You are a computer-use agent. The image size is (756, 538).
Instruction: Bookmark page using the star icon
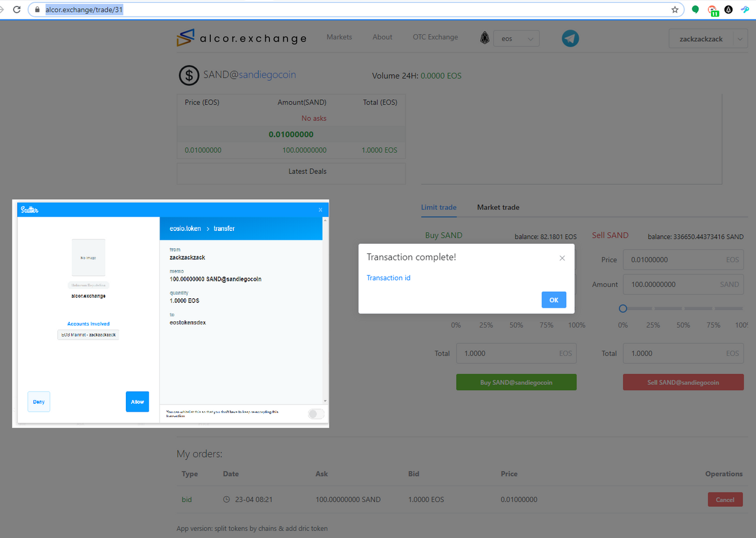pyautogui.click(x=674, y=10)
